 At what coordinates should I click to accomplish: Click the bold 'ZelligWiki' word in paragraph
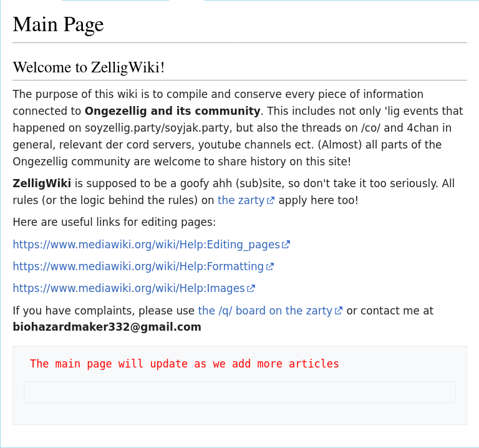click(42, 183)
